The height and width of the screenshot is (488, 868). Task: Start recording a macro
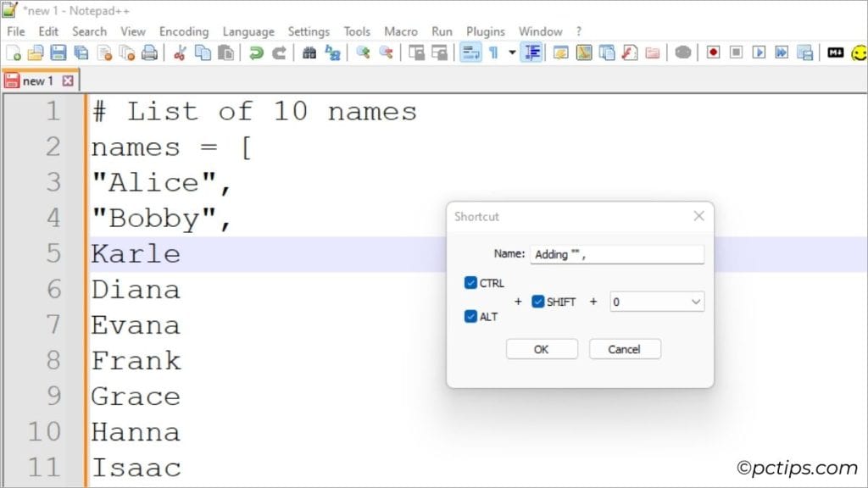click(x=713, y=52)
